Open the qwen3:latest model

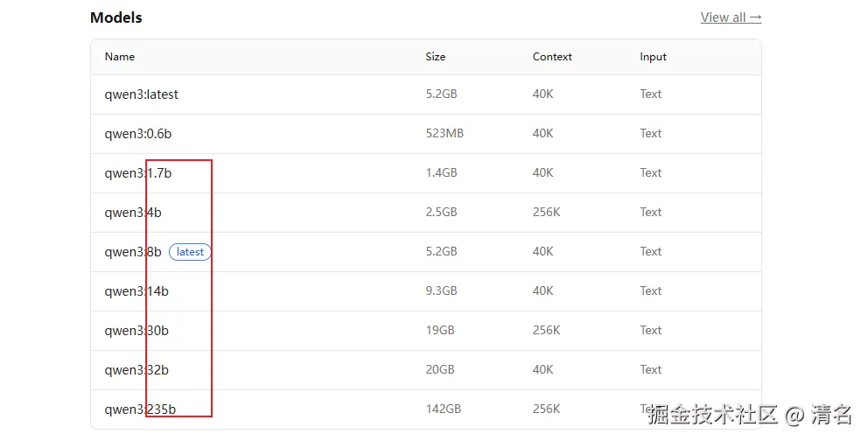141,94
